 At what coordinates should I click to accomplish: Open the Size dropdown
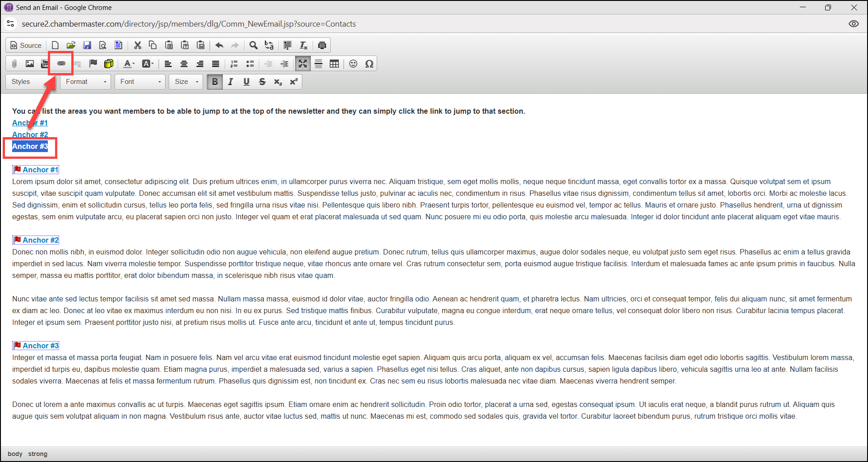(x=186, y=82)
